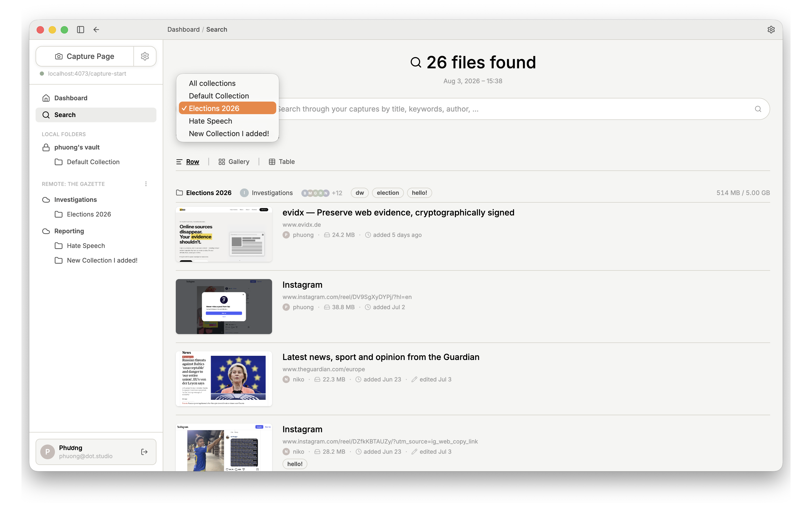This screenshot has width=812, height=510.
Task: Select checked Elections 2026 dropdown option
Action: tap(227, 108)
